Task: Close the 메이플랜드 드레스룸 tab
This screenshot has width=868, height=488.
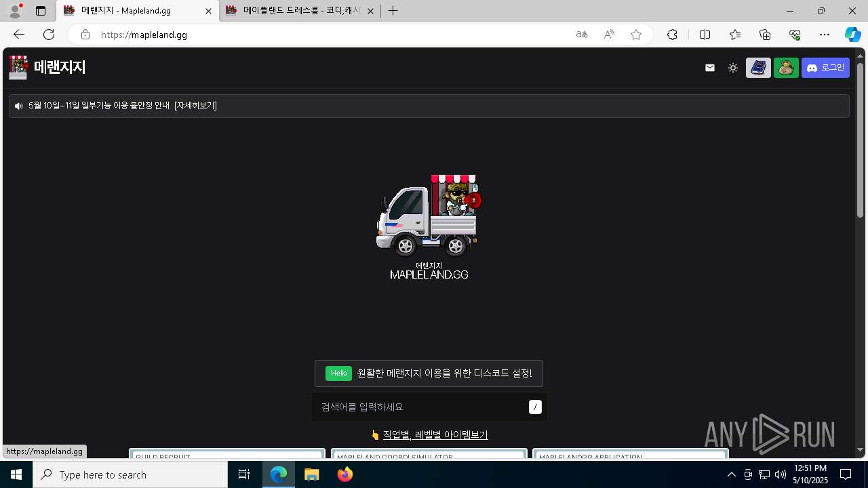Action: click(370, 11)
